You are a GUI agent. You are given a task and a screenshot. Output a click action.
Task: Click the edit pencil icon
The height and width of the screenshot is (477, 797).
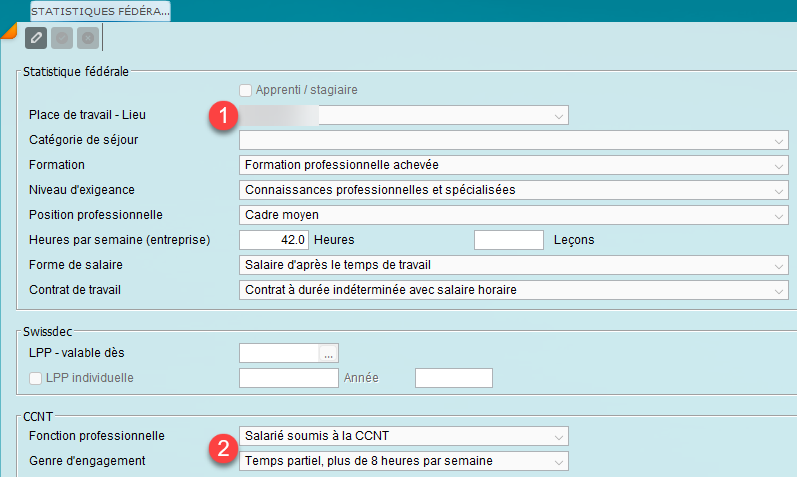36,38
